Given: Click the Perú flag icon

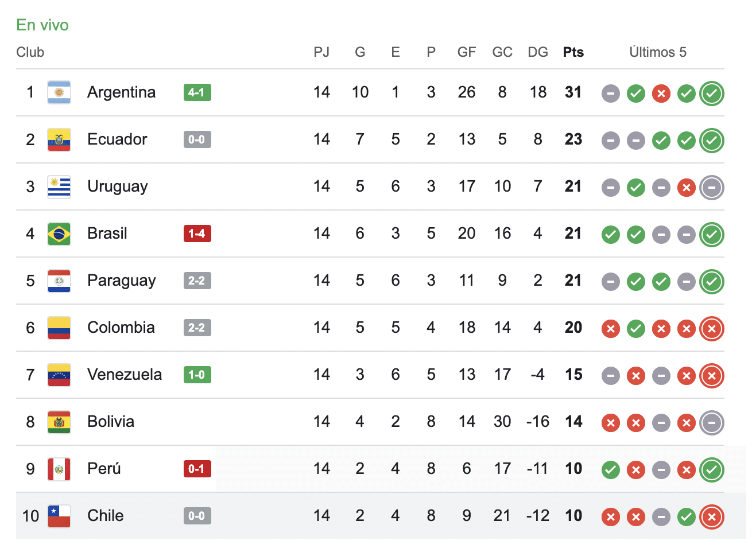Looking at the screenshot, I should point(58,469).
